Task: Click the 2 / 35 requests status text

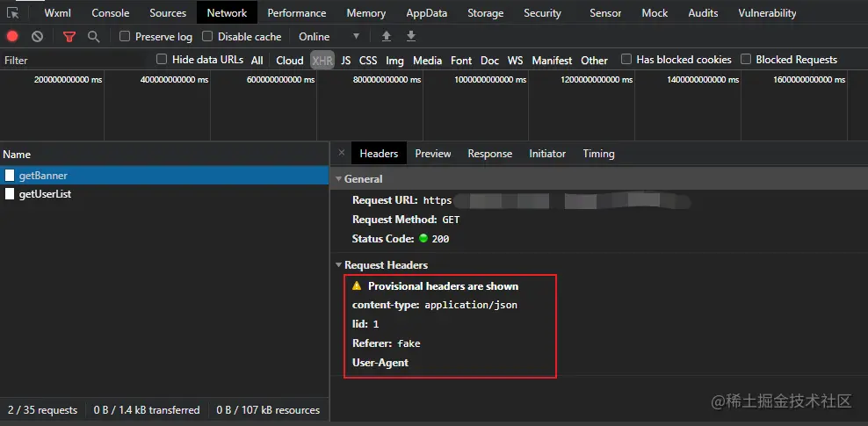Action: coord(43,410)
